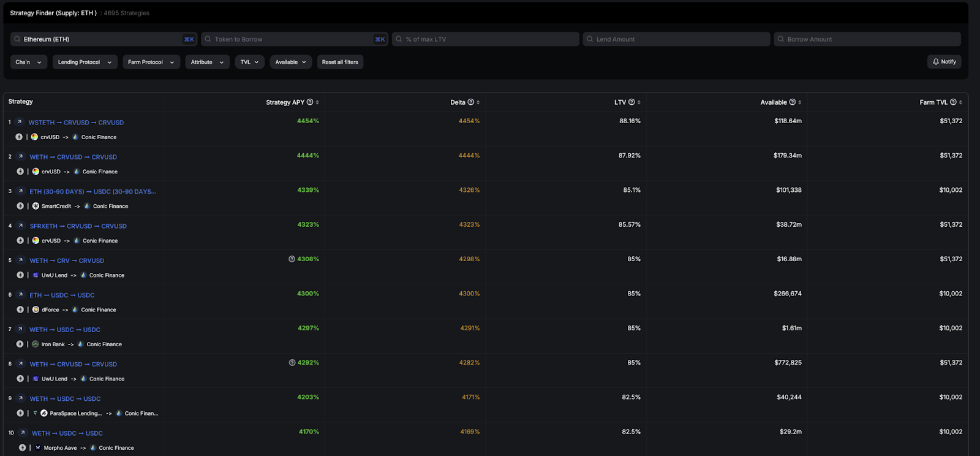The image size is (980, 456).
Task: Open the Available filter dropdown
Action: coord(291,62)
